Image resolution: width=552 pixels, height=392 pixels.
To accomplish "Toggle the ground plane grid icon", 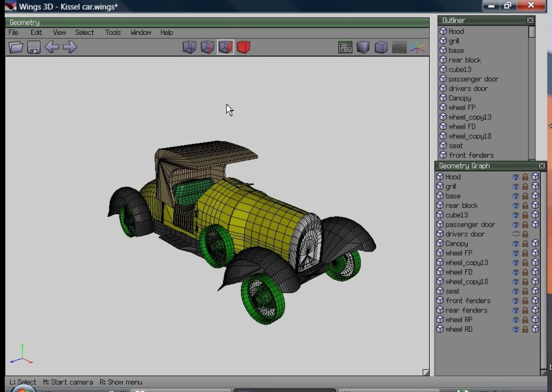I will click(x=399, y=47).
